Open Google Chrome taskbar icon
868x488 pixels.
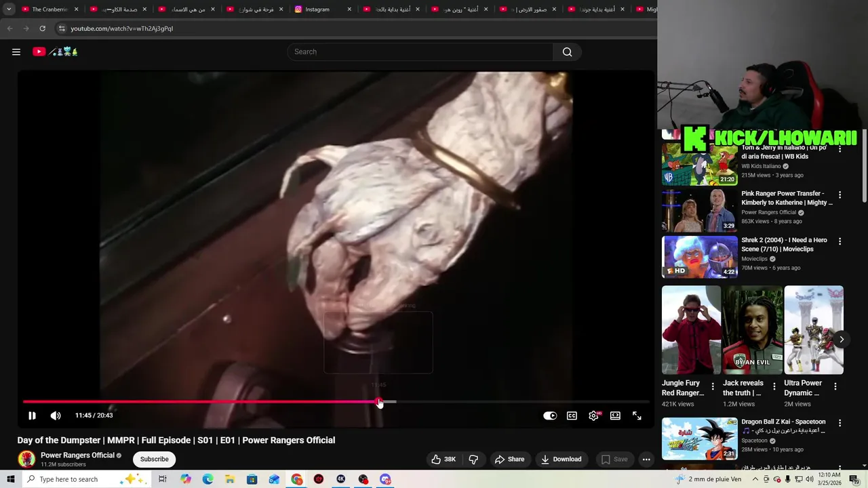click(296, 479)
